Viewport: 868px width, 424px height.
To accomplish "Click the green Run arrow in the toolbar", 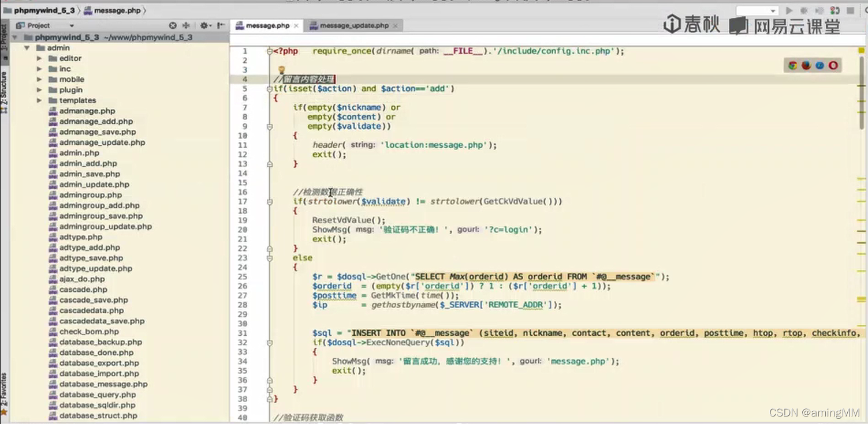I will (789, 10).
